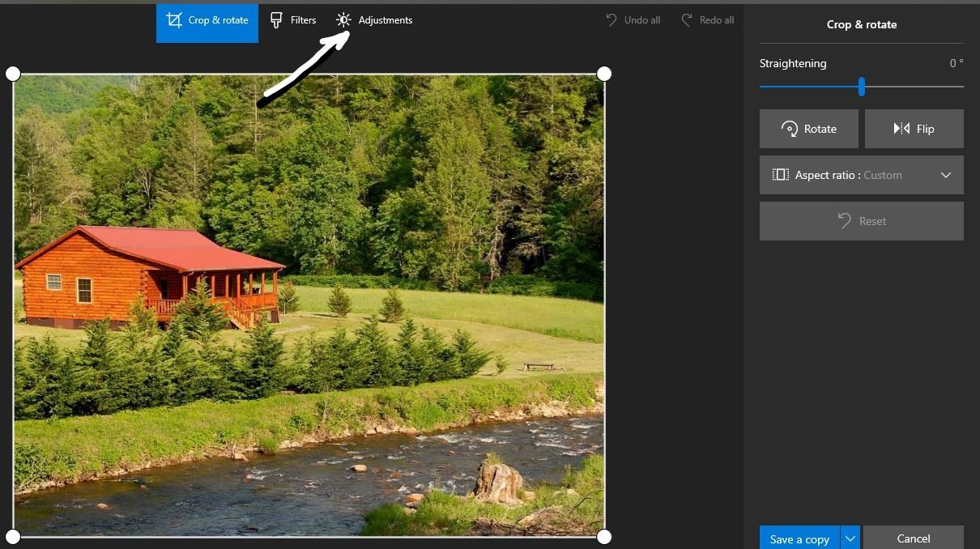Click the top-left crop corner handle

pos(13,74)
